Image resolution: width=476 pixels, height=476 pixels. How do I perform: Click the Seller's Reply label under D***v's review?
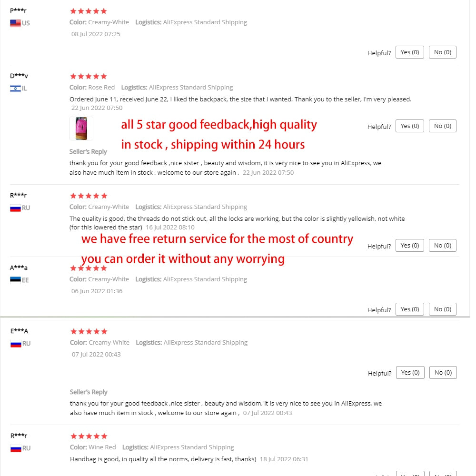88,151
